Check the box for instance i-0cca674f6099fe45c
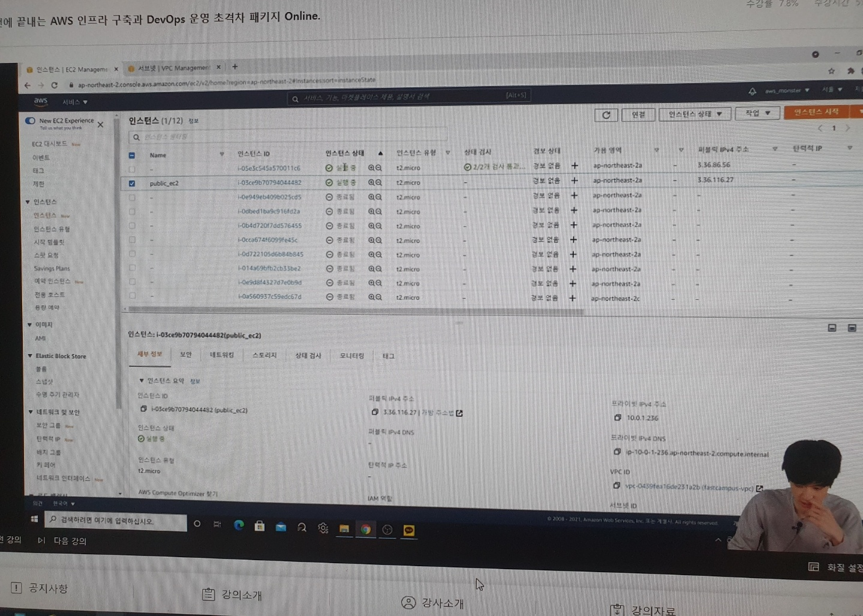863x616 pixels. tap(132, 240)
